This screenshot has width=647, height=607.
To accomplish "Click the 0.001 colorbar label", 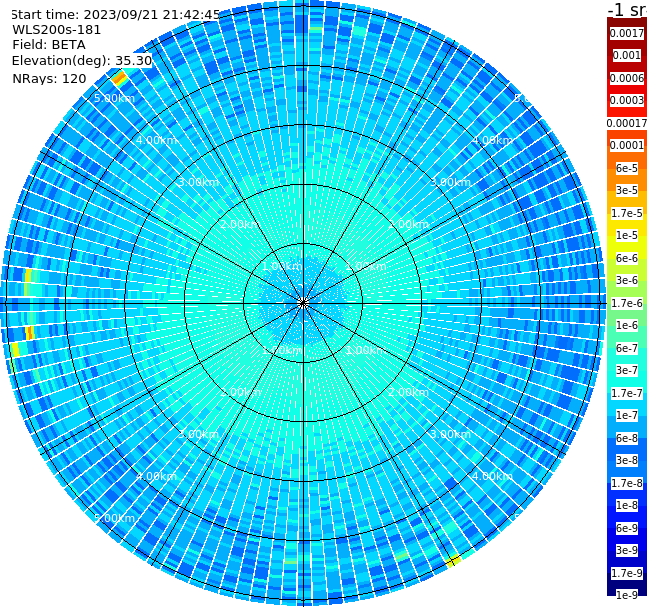I will point(627,55).
